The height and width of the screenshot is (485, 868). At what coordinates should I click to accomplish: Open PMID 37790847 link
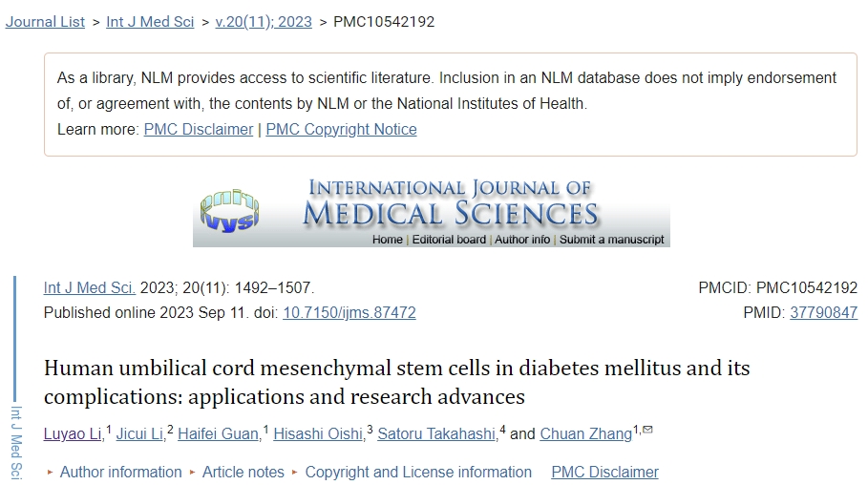pyautogui.click(x=823, y=312)
